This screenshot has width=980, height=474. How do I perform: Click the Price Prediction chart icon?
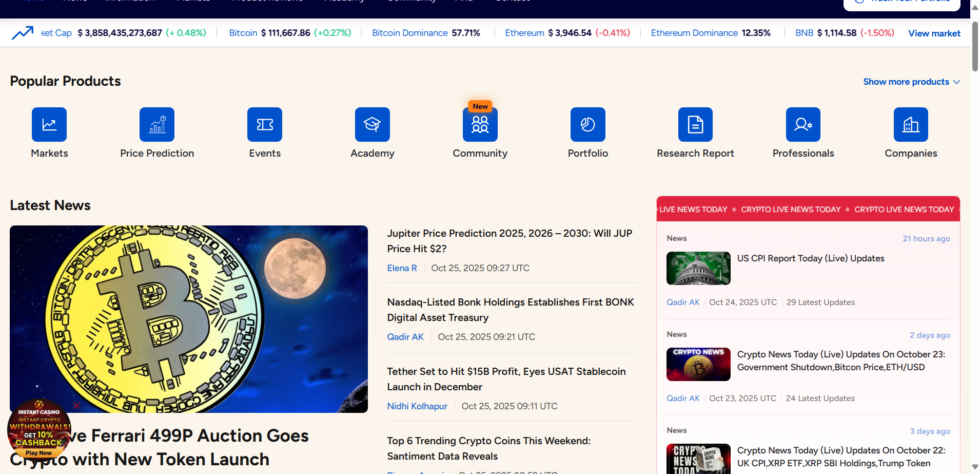157,124
